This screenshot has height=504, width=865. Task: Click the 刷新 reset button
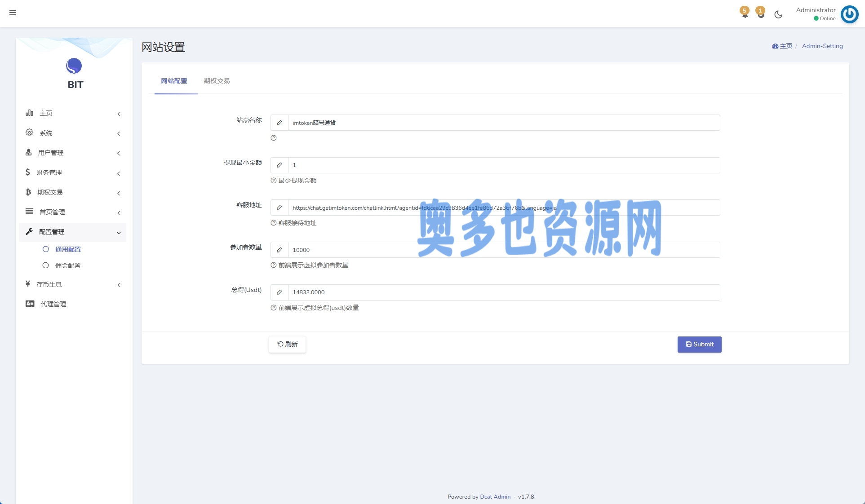tap(287, 344)
